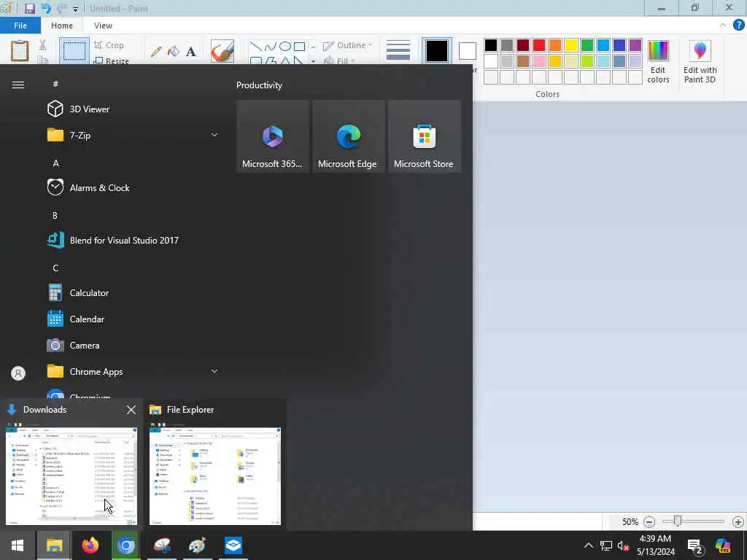Open the Brushes tool in Paint
This screenshot has width=747, height=560.
click(222, 51)
